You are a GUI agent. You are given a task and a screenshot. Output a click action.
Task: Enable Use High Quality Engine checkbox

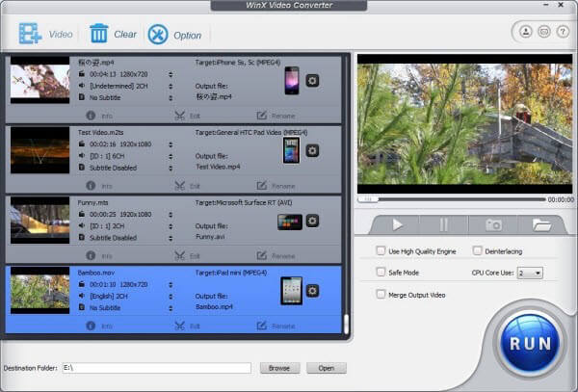tap(381, 250)
